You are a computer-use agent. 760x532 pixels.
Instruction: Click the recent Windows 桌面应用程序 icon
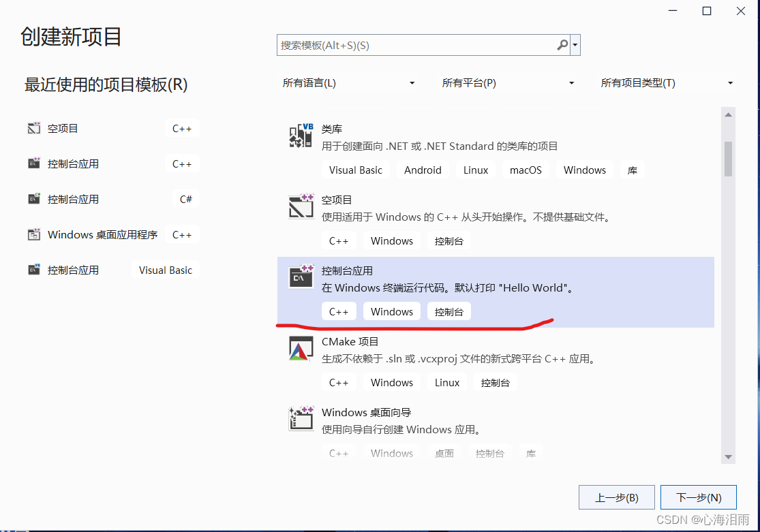pos(34,234)
